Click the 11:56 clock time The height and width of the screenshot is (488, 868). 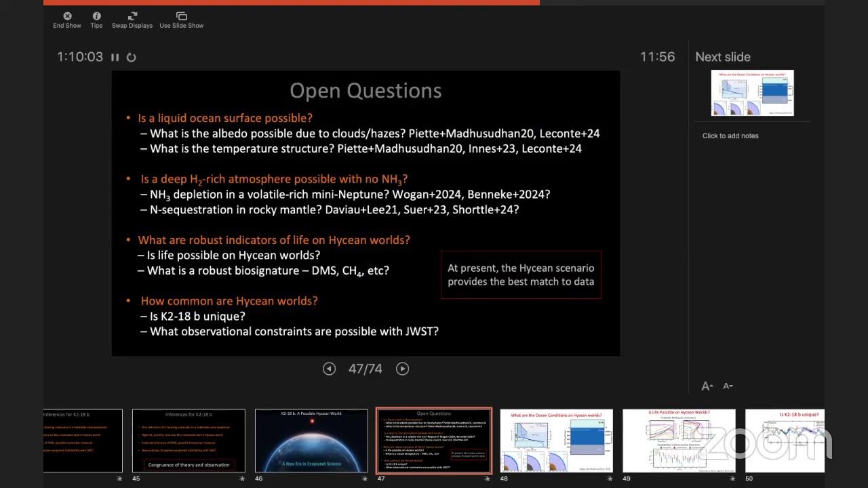click(658, 57)
